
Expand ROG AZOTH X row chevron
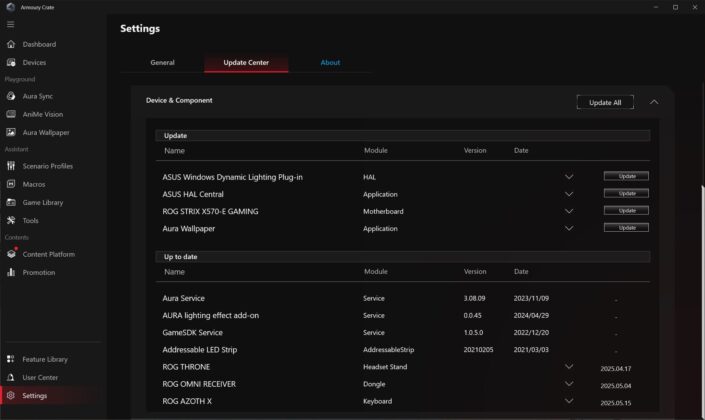[569, 401]
